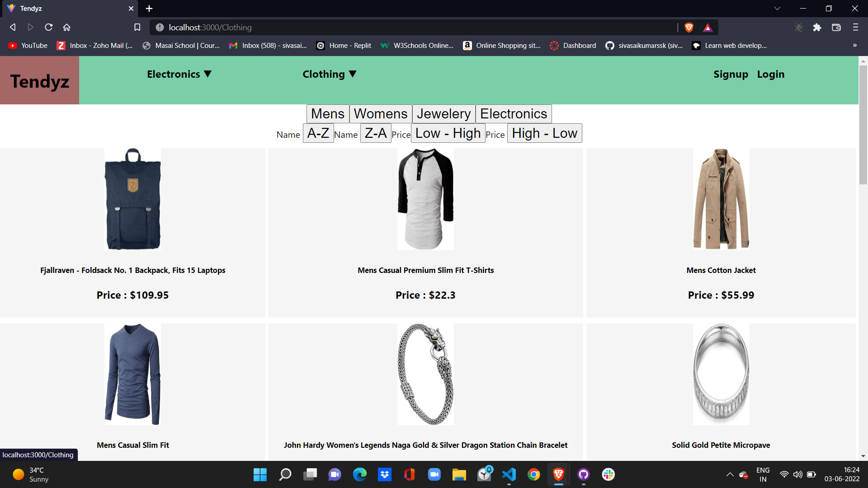Click the Login link
Screen dimensions: 868x488
click(x=771, y=74)
